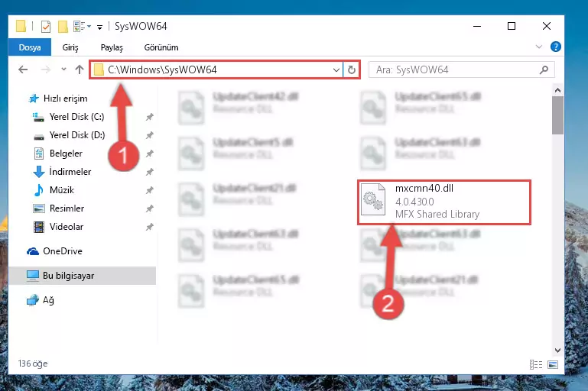Click the scrollbar up arrow
This screenshot has width=588, height=391.
point(557,90)
